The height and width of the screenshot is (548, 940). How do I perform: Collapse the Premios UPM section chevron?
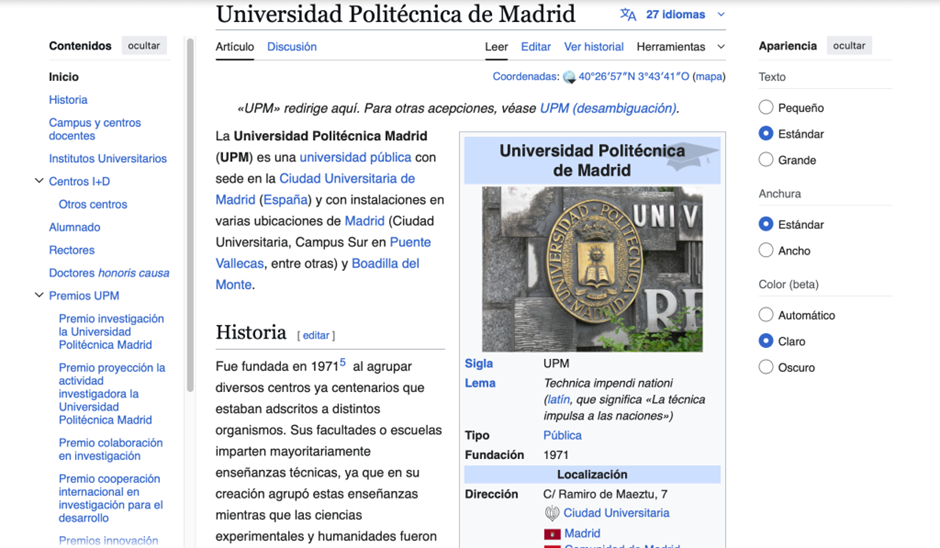[x=39, y=295]
